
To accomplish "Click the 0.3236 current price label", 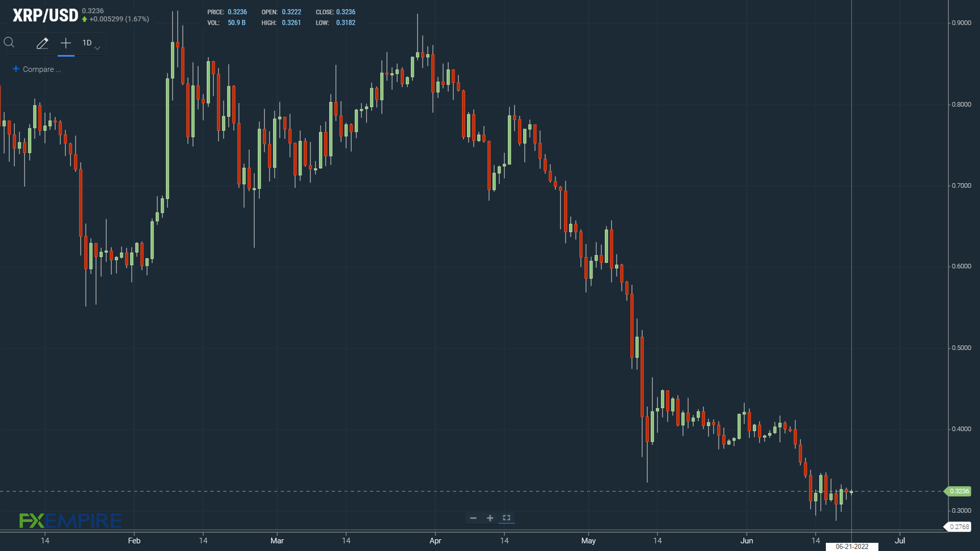I will 959,491.
